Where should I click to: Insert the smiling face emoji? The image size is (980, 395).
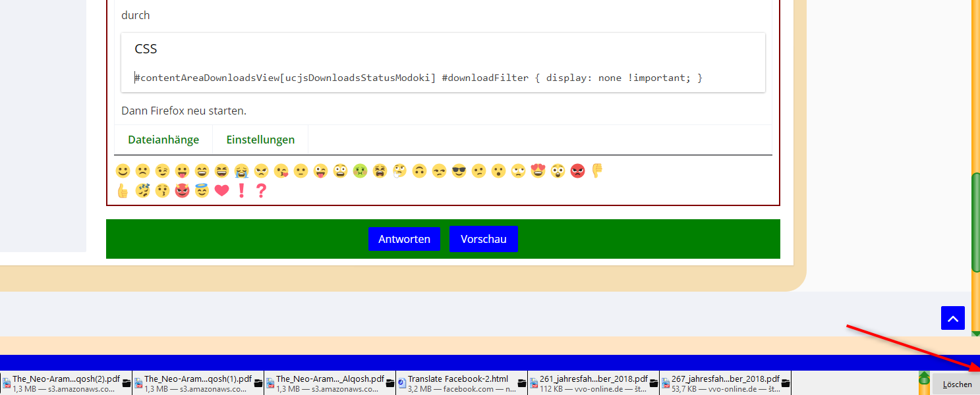point(123,171)
